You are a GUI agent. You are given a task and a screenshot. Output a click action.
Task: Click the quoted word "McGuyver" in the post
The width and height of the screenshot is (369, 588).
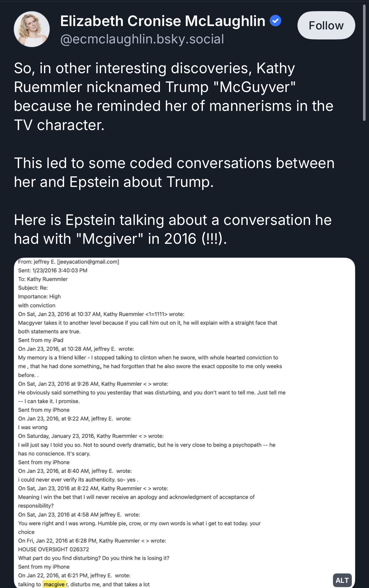(x=255, y=87)
